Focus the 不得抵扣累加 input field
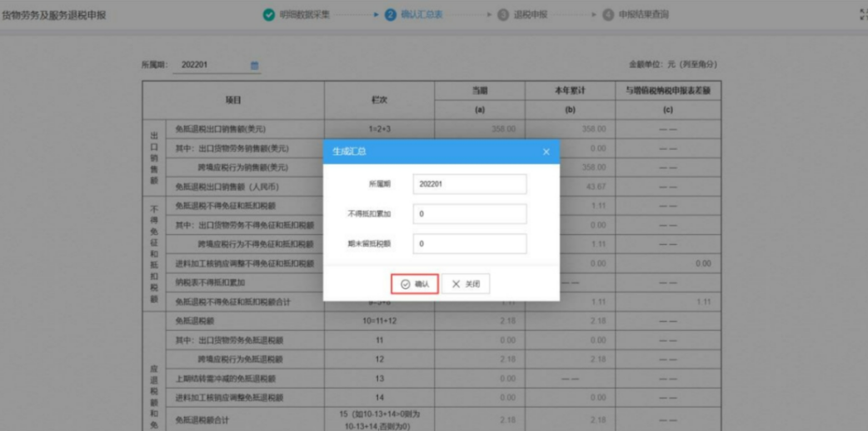The image size is (868, 431). point(470,214)
